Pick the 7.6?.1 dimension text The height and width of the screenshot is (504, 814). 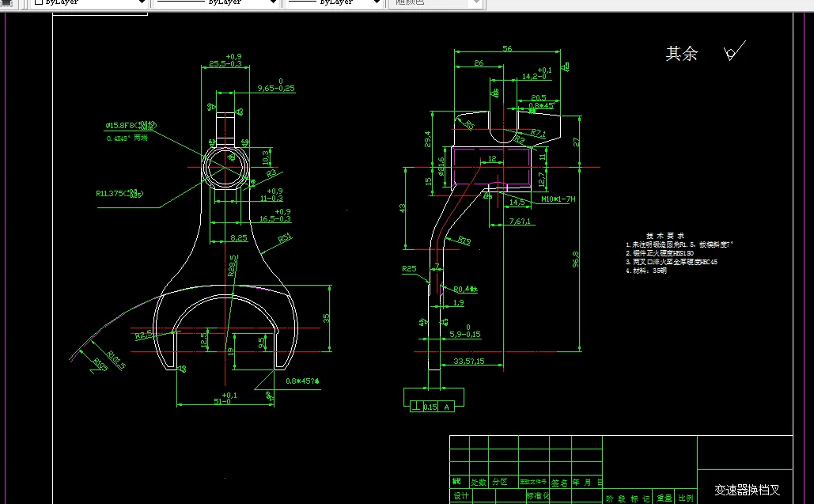520,222
